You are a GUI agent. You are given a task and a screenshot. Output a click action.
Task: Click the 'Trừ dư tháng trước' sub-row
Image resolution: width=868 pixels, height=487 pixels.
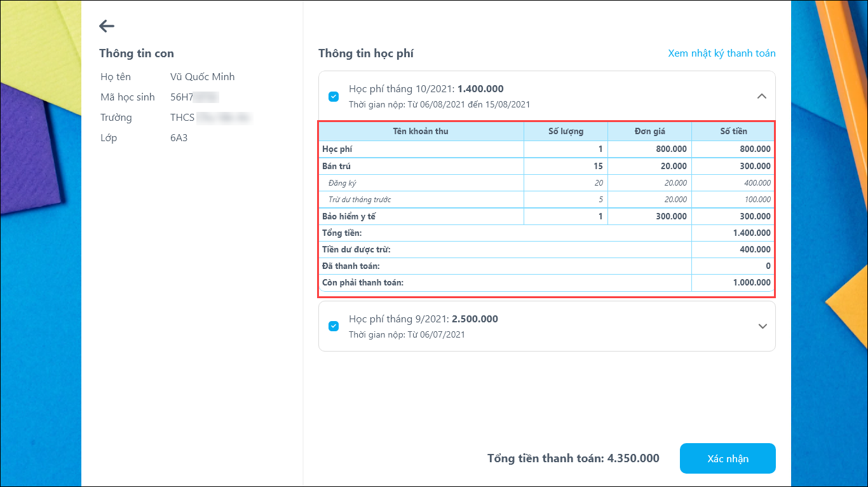[x=360, y=200]
